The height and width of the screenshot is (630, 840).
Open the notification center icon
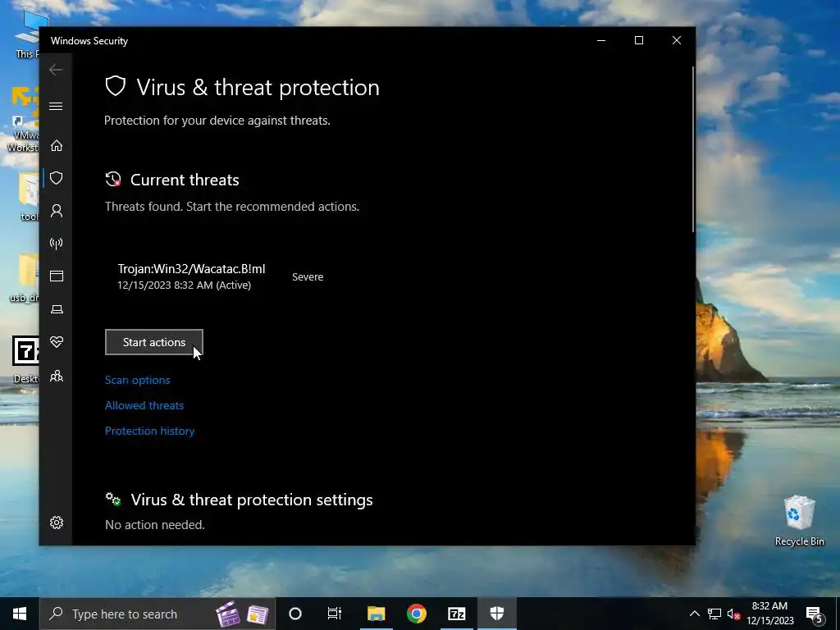pos(815,614)
